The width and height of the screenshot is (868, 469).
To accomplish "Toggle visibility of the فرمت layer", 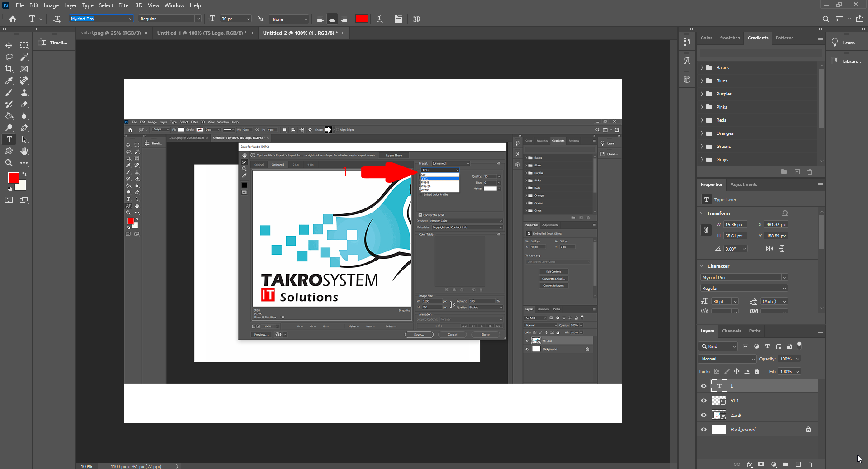I will click(x=703, y=415).
